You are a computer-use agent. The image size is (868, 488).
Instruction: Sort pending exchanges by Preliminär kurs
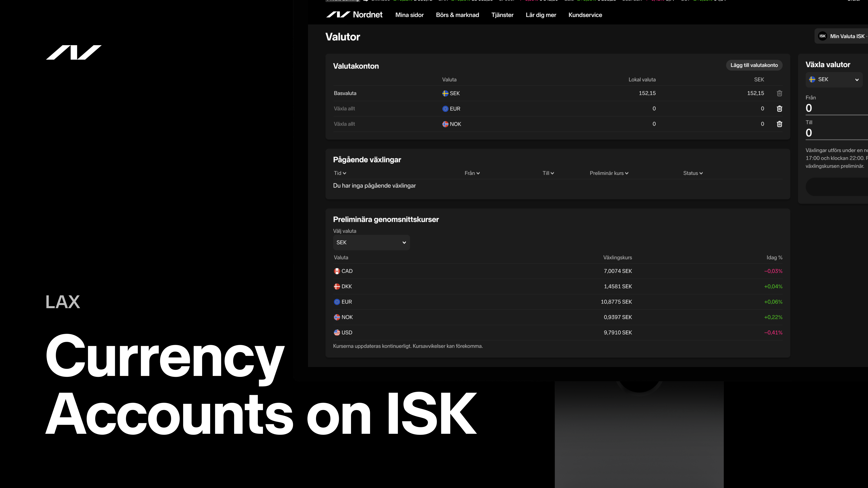click(609, 173)
